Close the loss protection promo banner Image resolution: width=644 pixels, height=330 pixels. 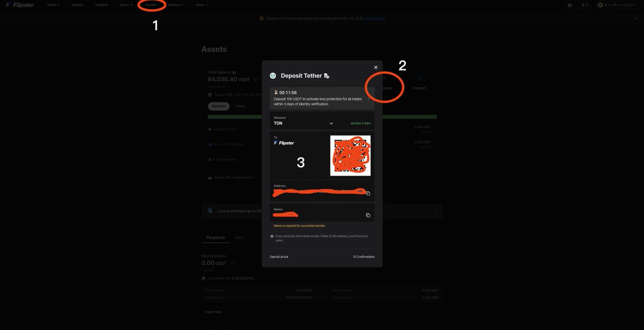pyautogui.click(x=436, y=211)
